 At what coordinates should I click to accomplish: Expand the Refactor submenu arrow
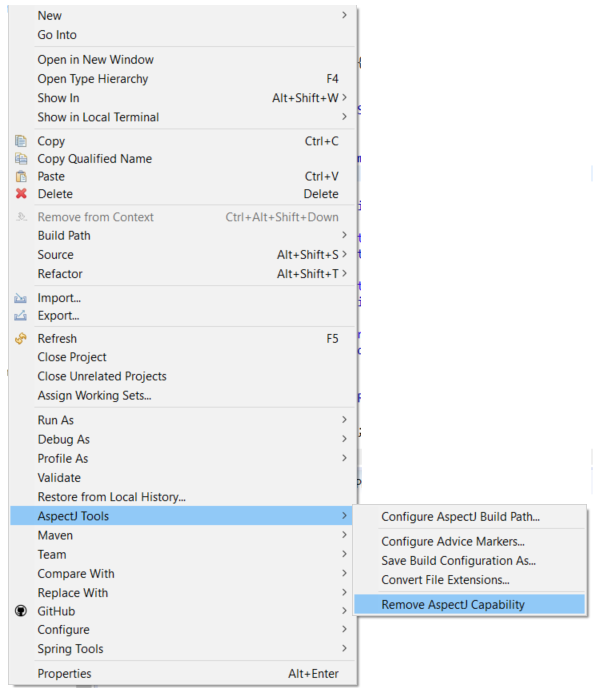pos(344,274)
